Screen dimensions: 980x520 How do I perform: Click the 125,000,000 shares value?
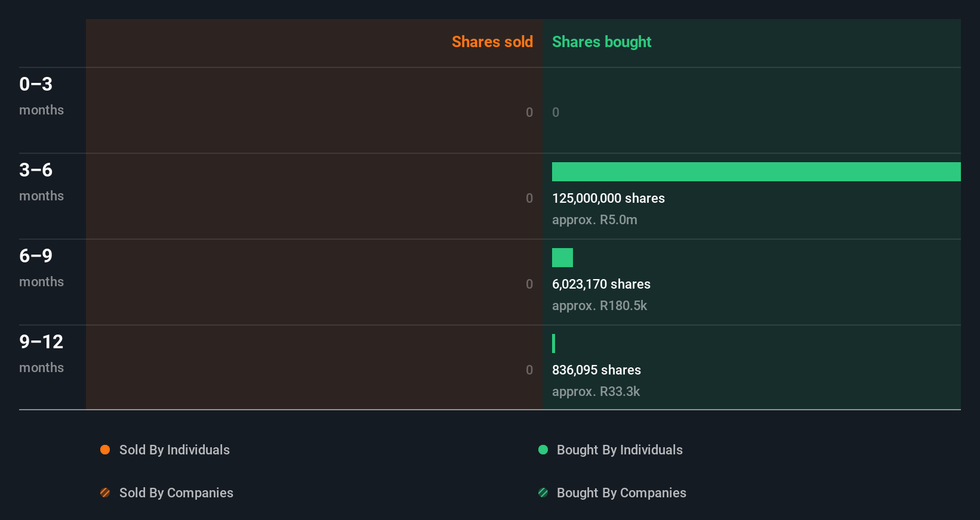tap(608, 199)
